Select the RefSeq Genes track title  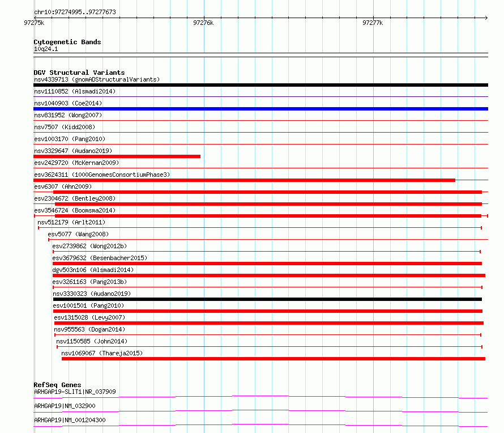57,385
